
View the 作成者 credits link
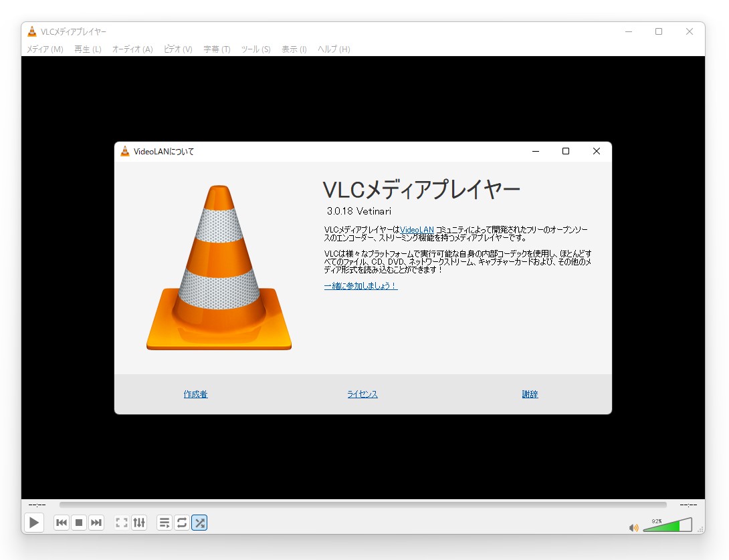[195, 394]
